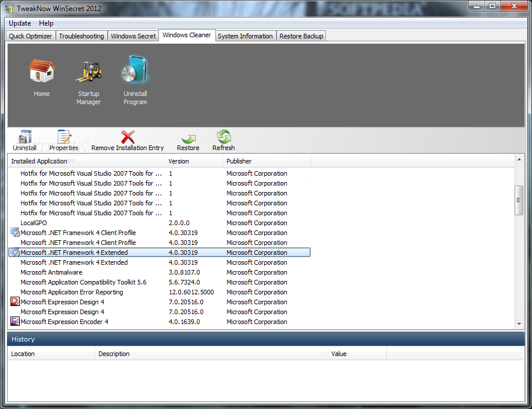The width and height of the screenshot is (532, 409).
Task: Maximize the WinSecret window
Action: [492, 6]
